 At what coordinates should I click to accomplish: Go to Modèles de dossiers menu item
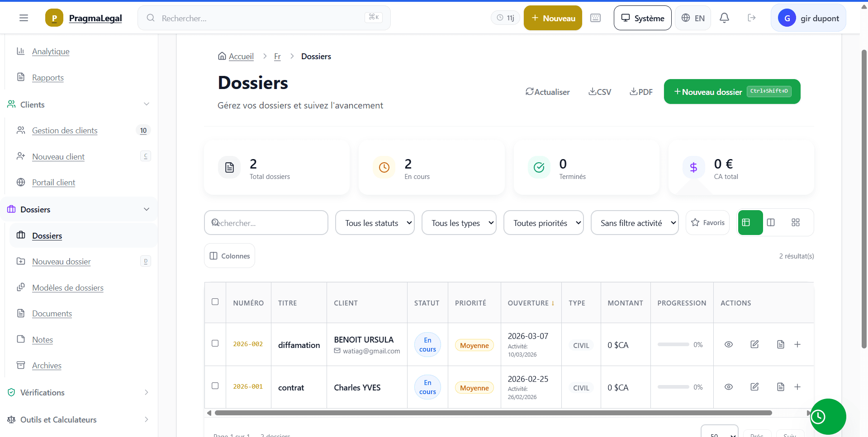pos(67,288)
